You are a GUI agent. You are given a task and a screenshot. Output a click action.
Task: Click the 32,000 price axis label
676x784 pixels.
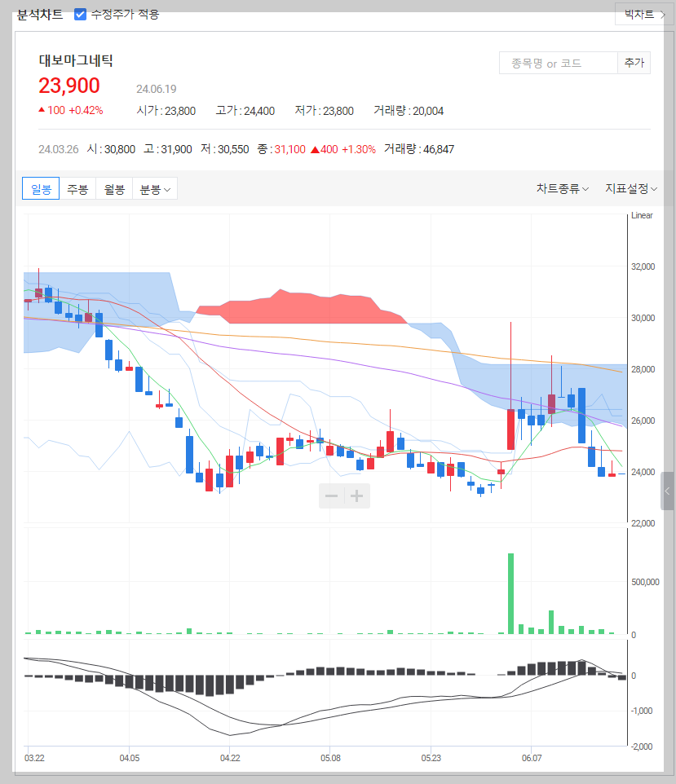[x=643, y=266]
